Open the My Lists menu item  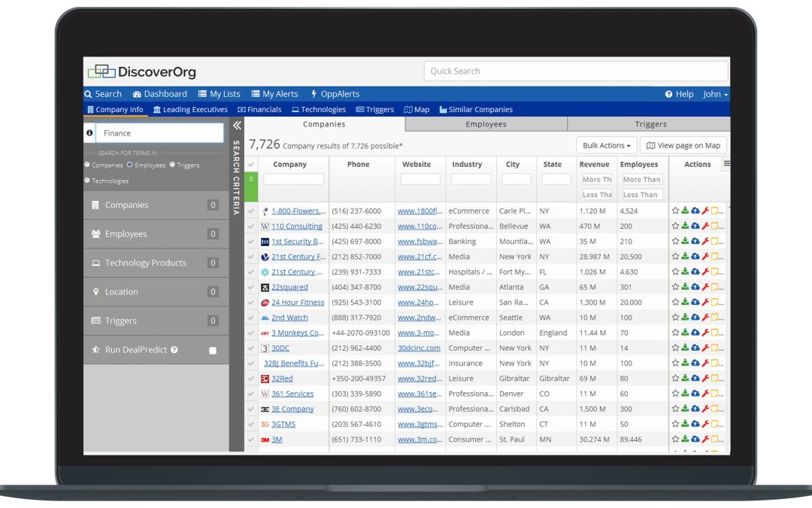(219, 94)
